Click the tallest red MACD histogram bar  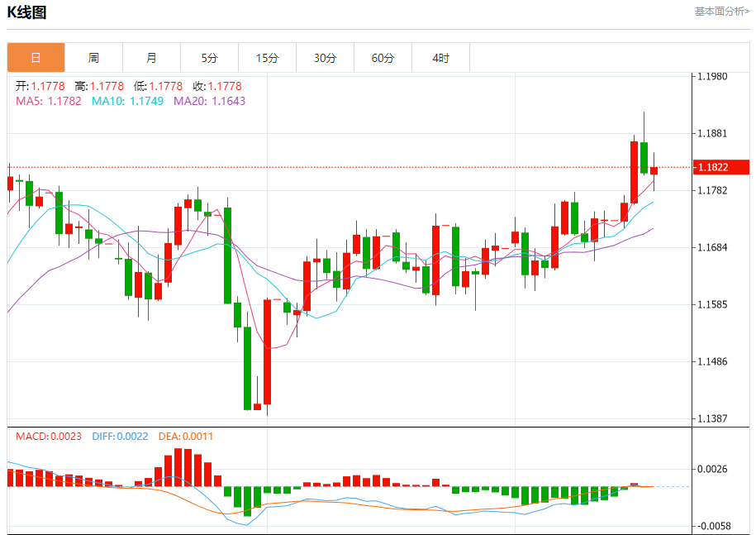pyautogui.click(x=178, y=467)
